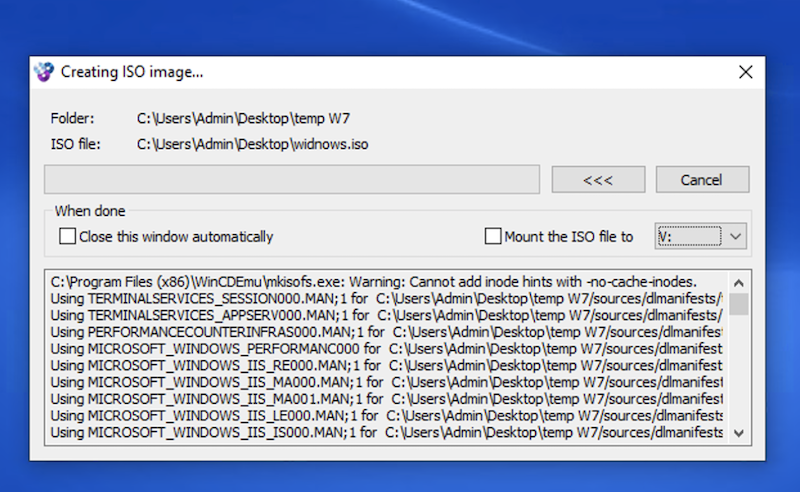
Task: Select the MICROSOFT_WINDOWS_IIS_IS000.MAN log line
Action: coord(385,432)
